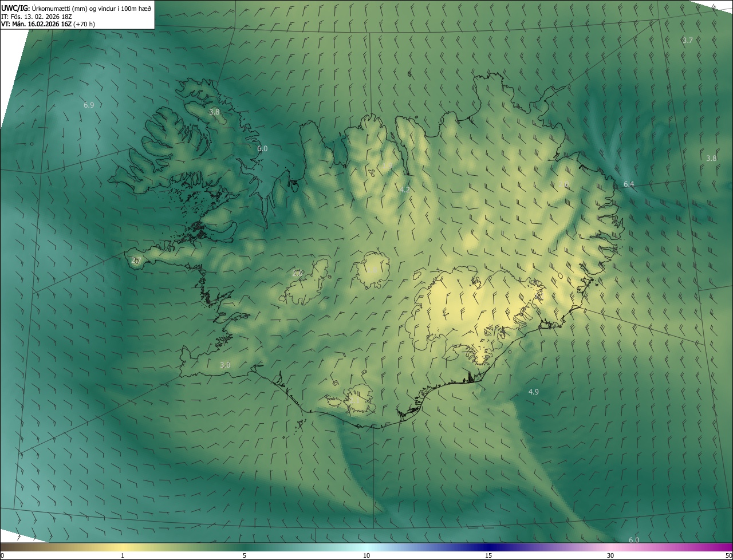Screen dimensions: 733x560
Task: Click the '10' tick label on the color scale
Action: 366,555
